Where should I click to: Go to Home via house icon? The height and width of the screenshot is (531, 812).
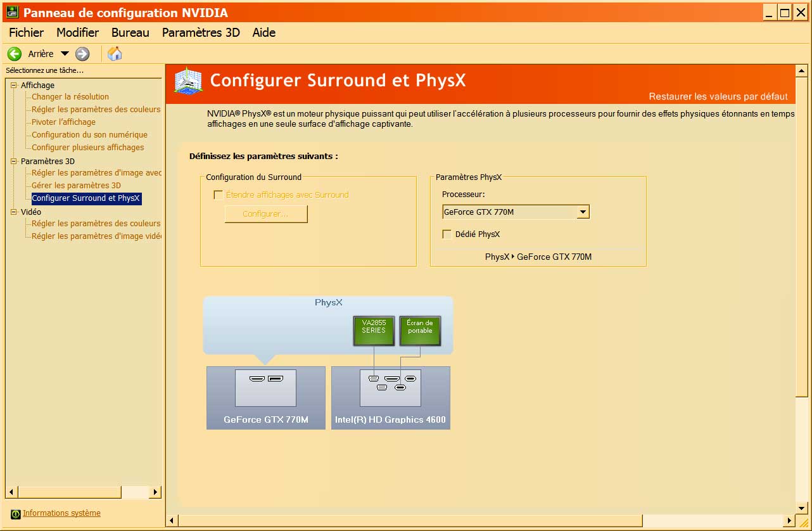115,53
